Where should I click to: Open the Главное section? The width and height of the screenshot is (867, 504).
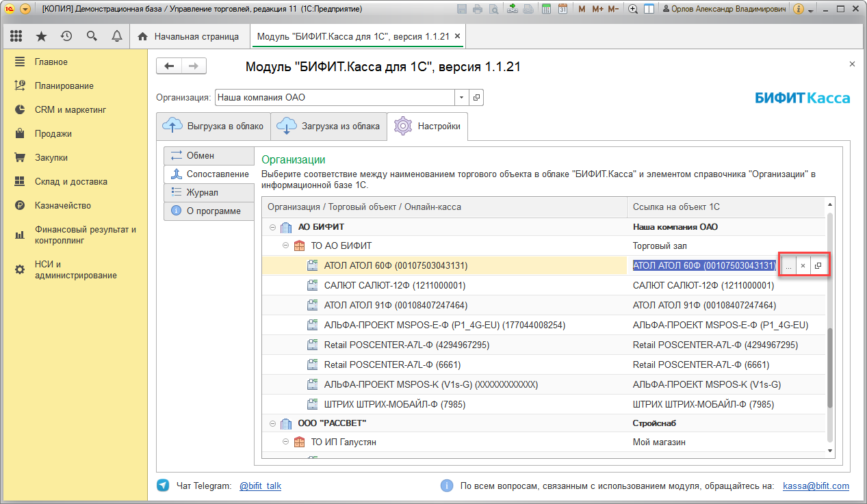click(x=75, y=62)
